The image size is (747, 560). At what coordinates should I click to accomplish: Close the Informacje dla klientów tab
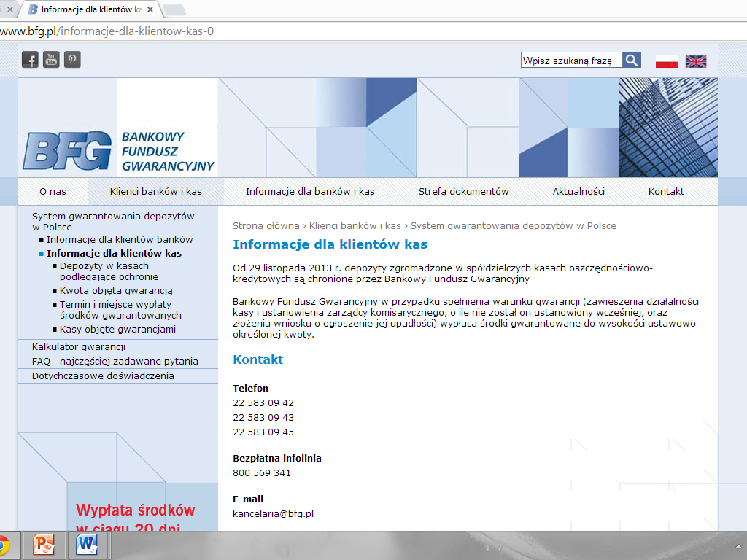(x=150, y=9)
